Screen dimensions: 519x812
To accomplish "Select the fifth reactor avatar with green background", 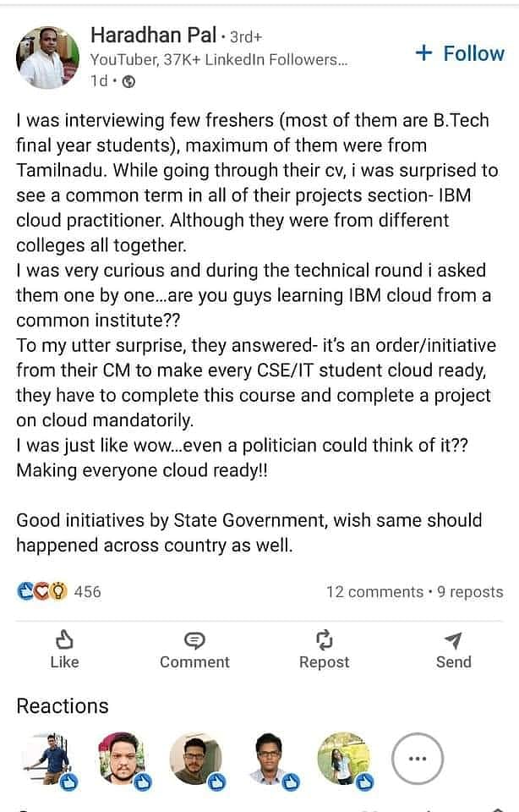I will click(x=342, y=756).
